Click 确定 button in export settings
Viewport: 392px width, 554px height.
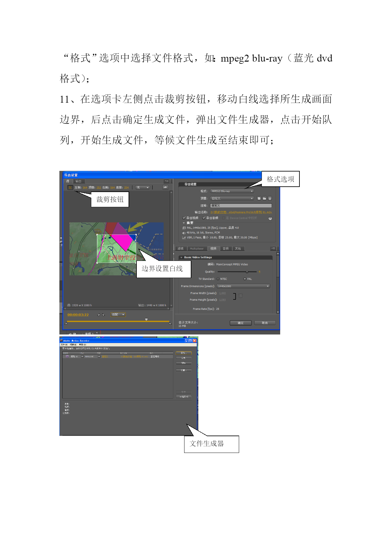pos(241,323)
